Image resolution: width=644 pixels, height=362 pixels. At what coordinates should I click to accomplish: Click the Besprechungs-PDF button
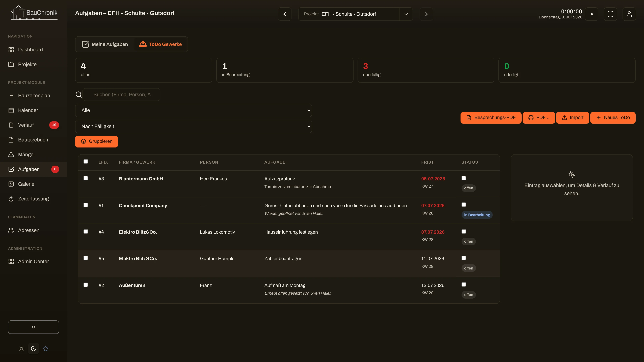(491, 118)
